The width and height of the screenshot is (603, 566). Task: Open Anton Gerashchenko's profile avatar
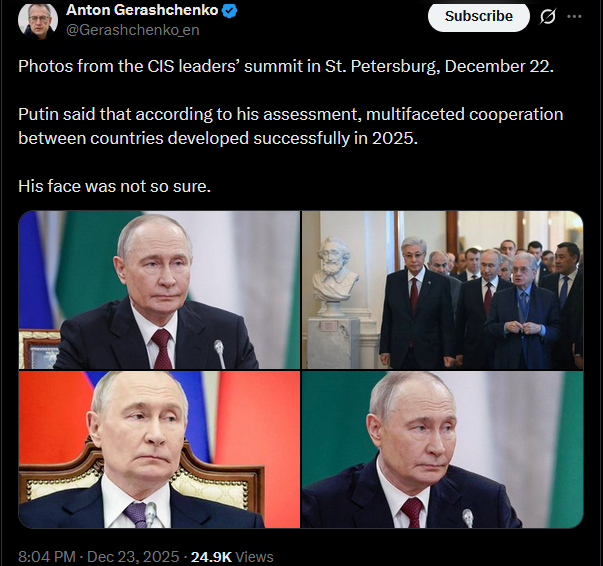38,20
